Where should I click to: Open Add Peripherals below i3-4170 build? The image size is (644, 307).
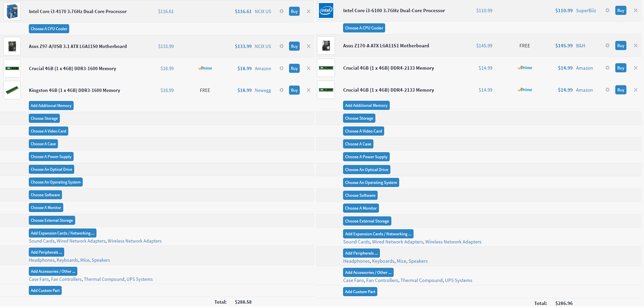(x=46, y=252)
